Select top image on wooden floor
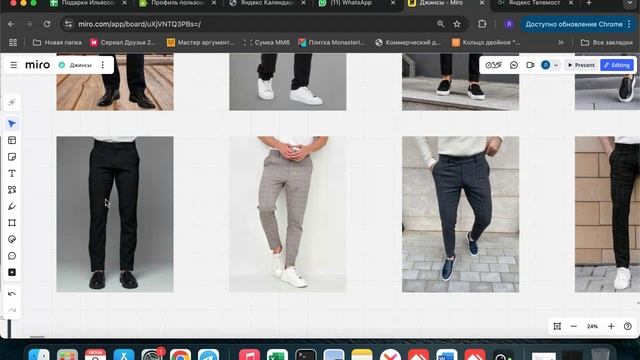Viewport: 640px width, 360px height. point(115,82)
